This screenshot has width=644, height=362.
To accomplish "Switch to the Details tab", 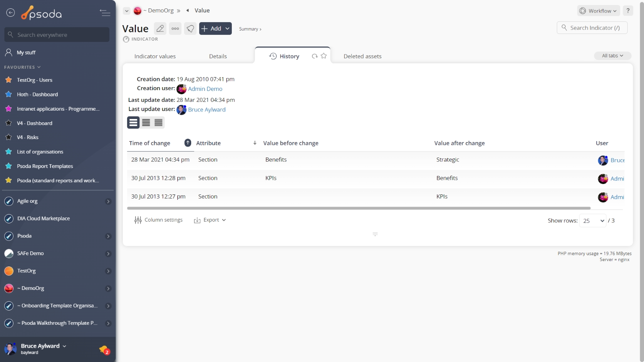I will [218, 56].
